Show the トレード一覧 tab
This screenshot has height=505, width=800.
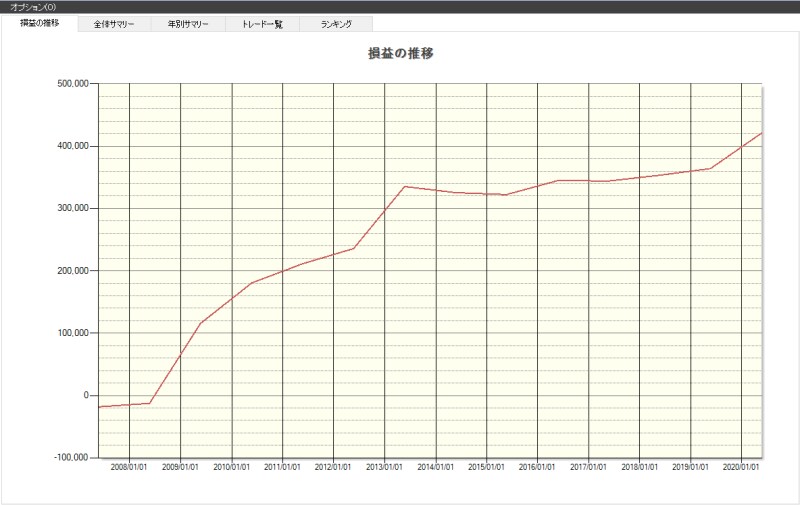[262, 24]
